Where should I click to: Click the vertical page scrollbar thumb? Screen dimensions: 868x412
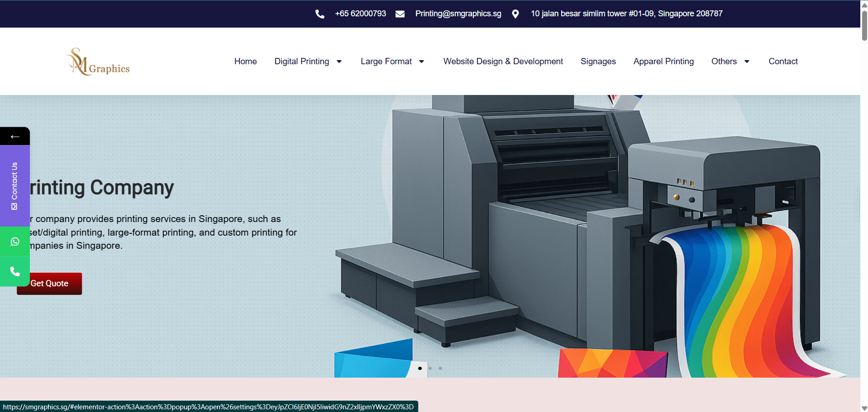864,25
